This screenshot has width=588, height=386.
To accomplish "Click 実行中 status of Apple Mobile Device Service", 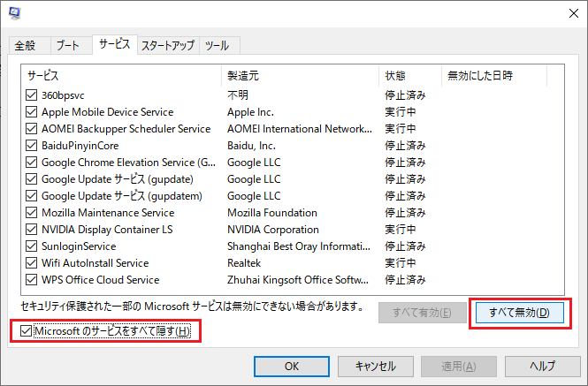I will (x=401, y=112).
